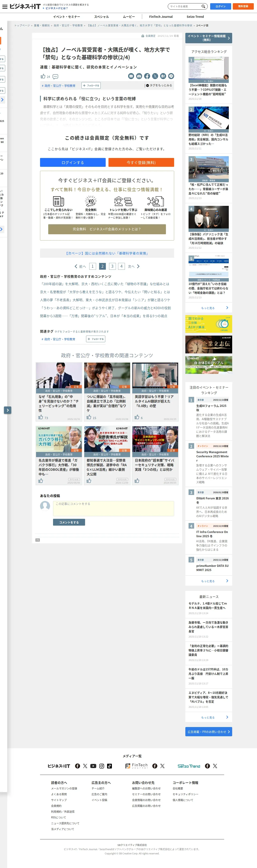Viewport: 257px width, 868px height.
Task: Open イベント・セミナー情報掲載 banner
Action: point(209,38)
